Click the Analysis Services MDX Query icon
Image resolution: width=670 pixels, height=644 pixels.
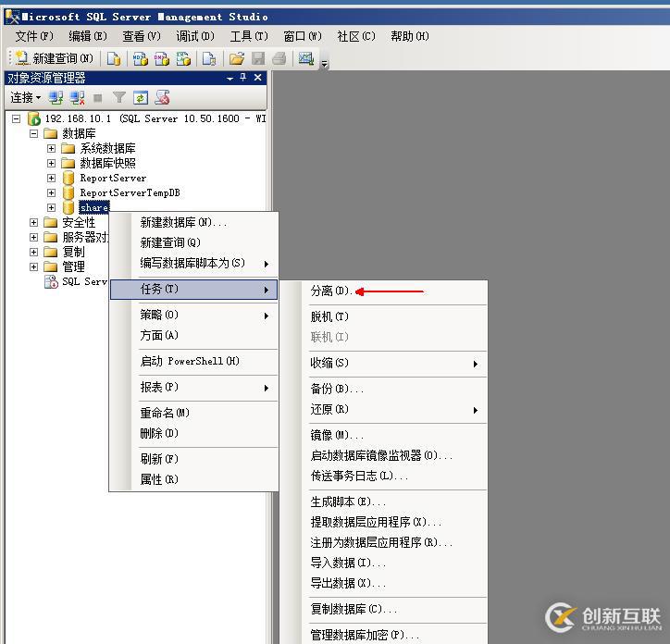point(140,58)
